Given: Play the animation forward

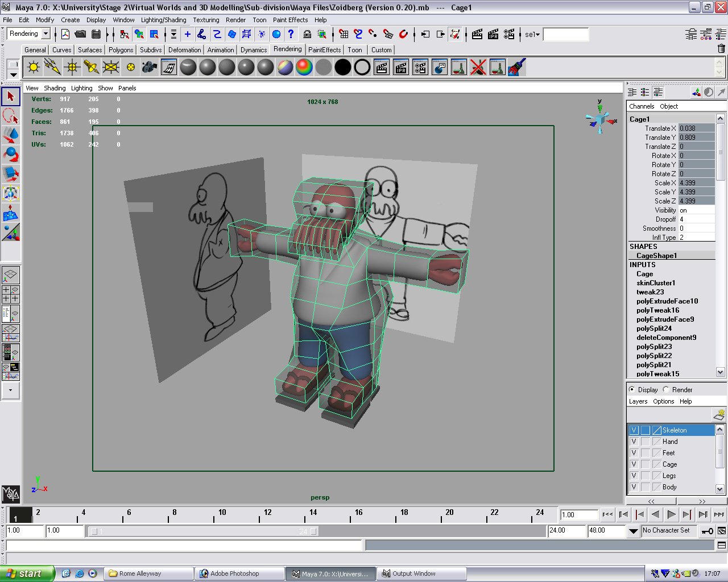Looking at the screenshot, I should coord(671,514).
